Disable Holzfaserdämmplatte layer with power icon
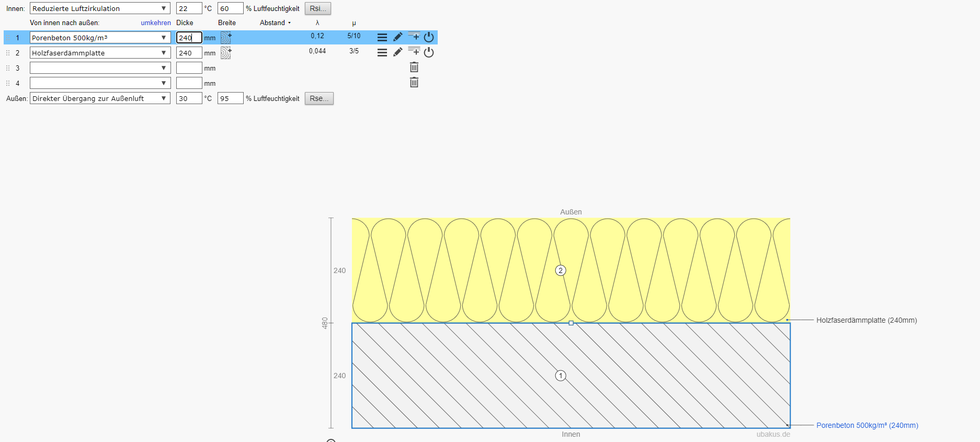Image resolution: width=980 pixels, height=442 pixels. point(429,52)
